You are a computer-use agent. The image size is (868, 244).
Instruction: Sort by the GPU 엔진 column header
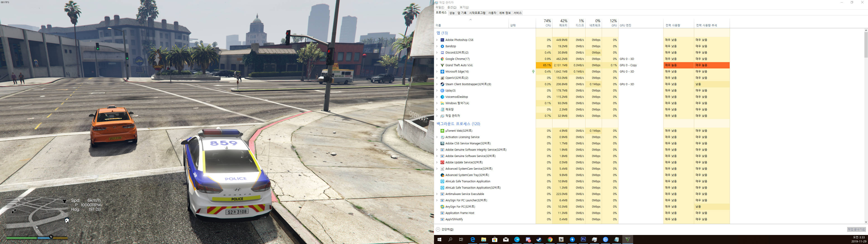tap(641, 23)
